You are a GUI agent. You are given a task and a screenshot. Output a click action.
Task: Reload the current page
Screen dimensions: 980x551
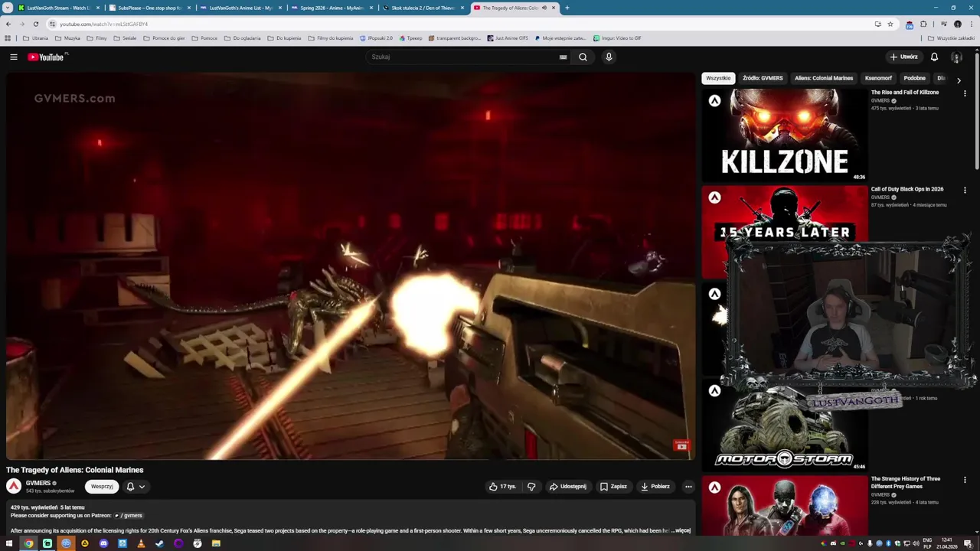point(35,24)
